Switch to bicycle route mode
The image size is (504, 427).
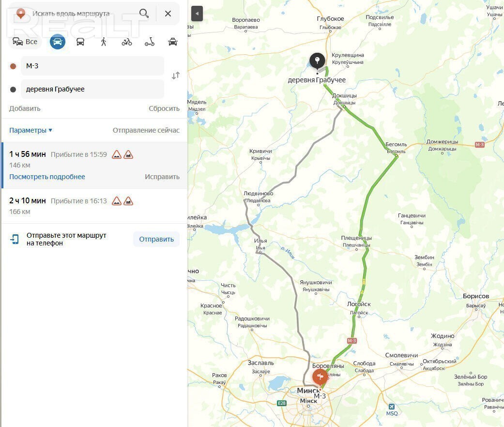(127, 42)
